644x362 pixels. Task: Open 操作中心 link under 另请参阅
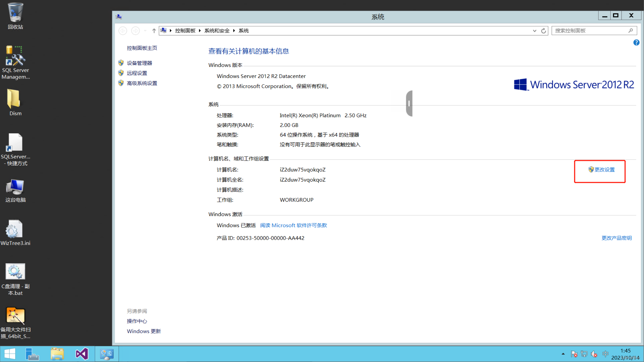tap(137, 321)
